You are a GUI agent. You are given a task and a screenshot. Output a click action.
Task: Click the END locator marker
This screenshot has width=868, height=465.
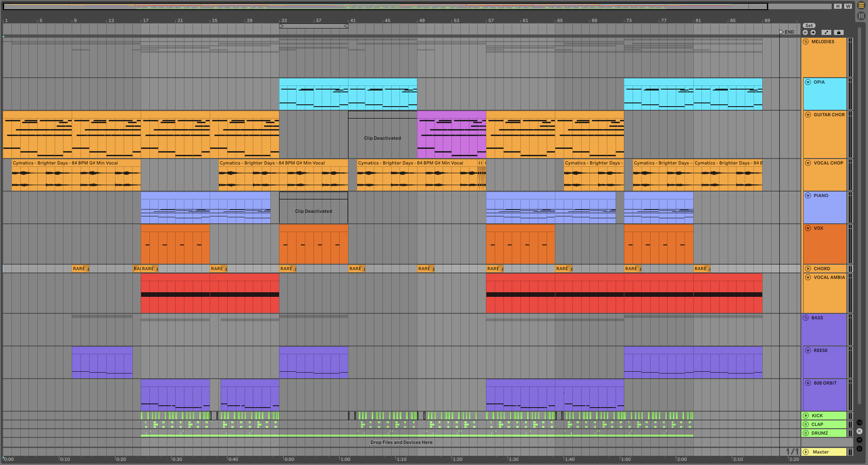(x=787, y=32)
